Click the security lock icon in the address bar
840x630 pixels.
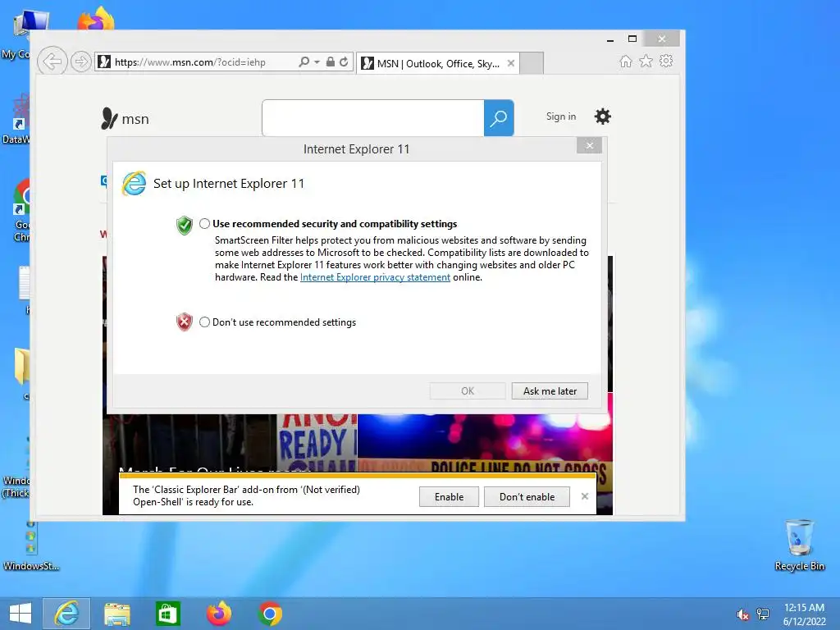pos(331,62)
